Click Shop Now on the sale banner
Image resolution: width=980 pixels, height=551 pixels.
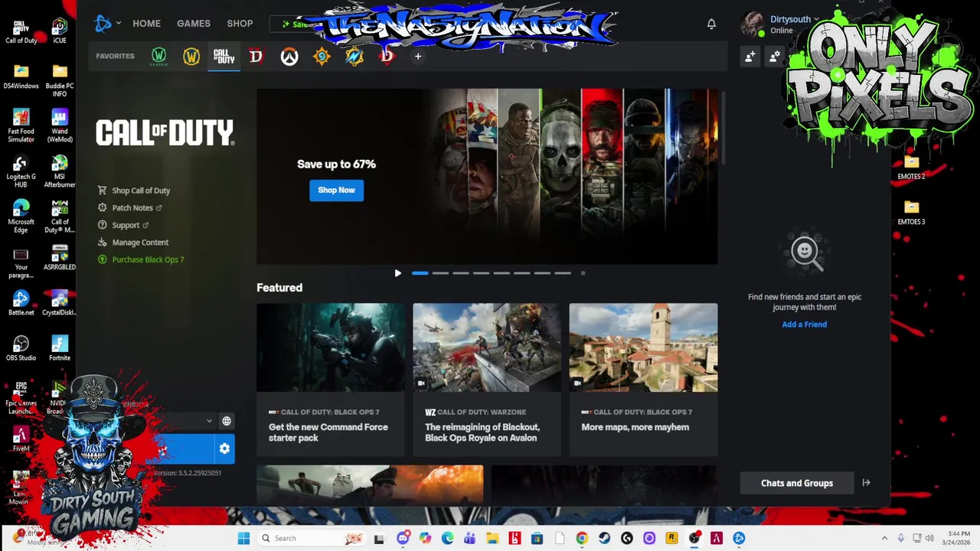tap(337, 190)
